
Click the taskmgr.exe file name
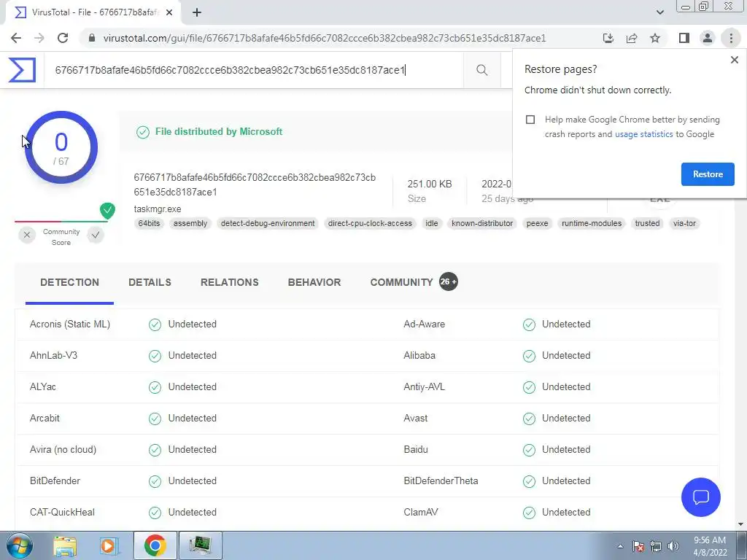tap(158, 209)
